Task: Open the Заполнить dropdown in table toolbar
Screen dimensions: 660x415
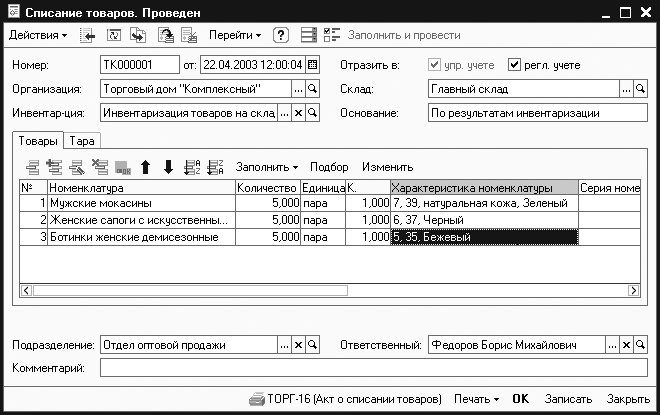Action: (x=267, y=167)
